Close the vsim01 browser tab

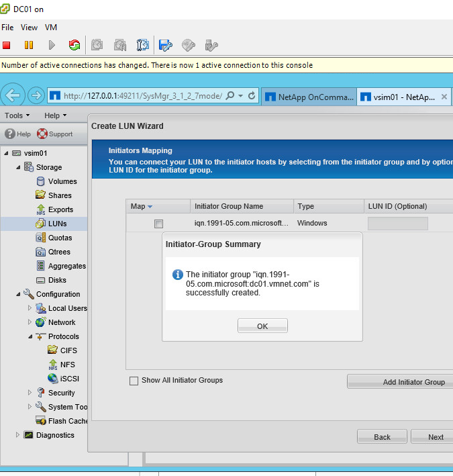pyautogui.click(x=444, y=97)
